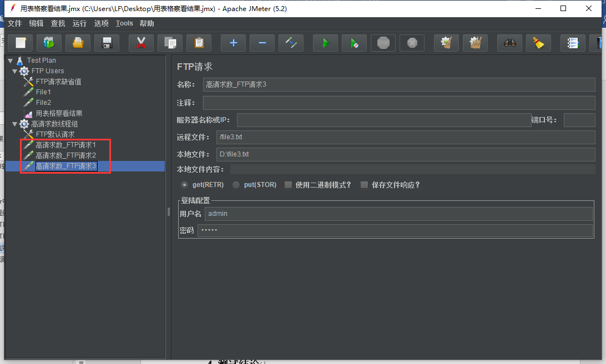Open the Tools menu
This screenshot has width=606, height=364.
click(124, 23)
